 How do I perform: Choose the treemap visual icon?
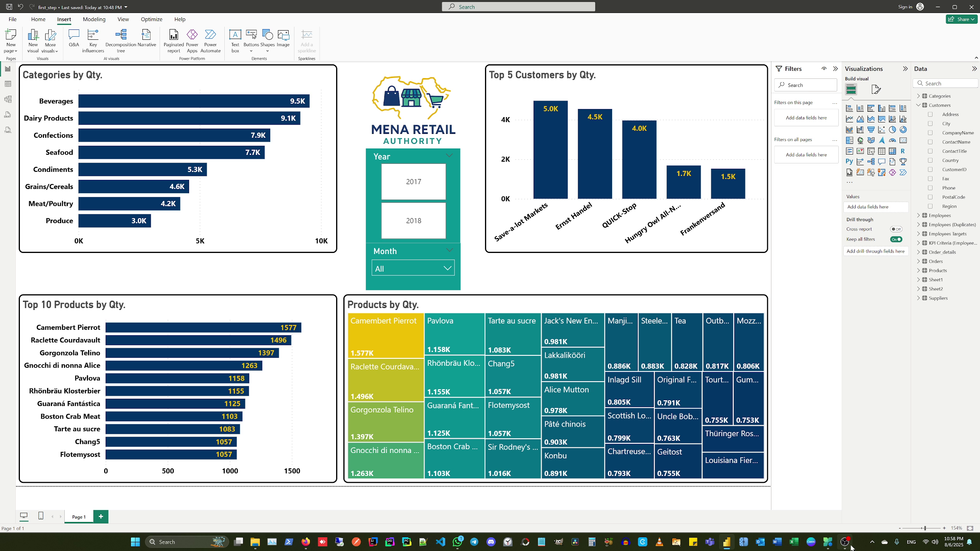click(849, 140)
